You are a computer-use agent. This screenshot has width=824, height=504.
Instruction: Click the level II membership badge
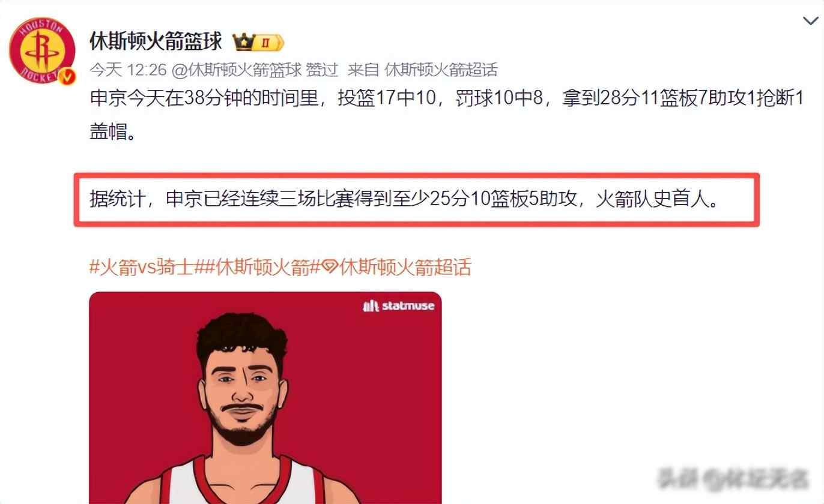(x=268, y=43)
